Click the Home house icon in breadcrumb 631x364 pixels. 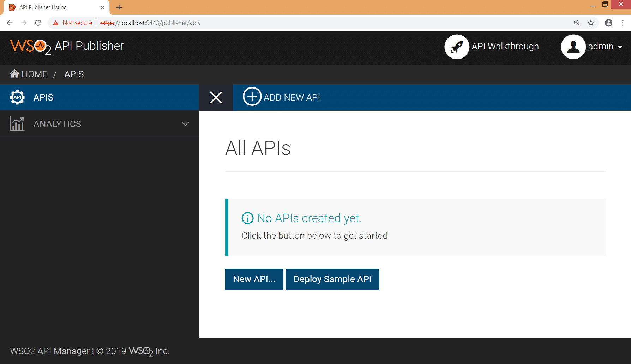click(14, 74)
